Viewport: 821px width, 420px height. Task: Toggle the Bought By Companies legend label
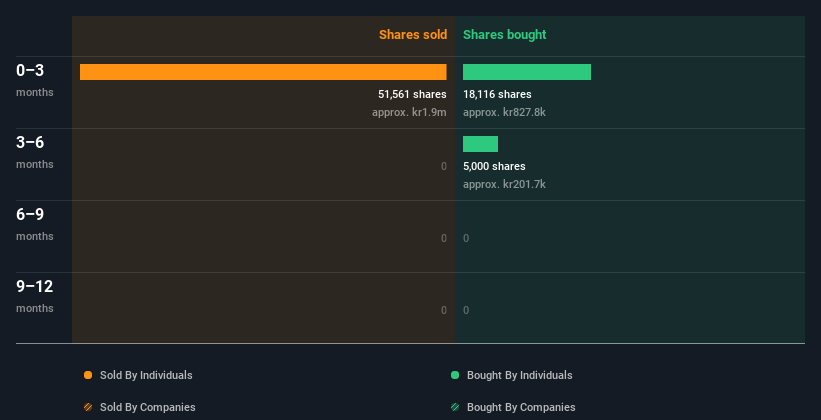[521, 407]
